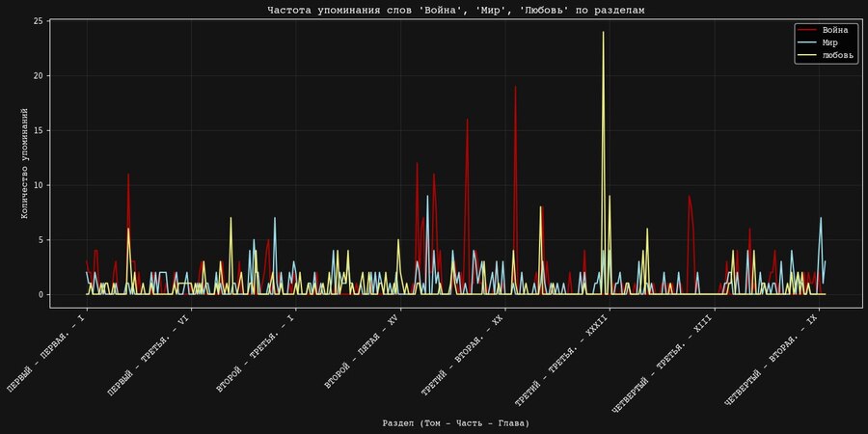Click x-axis label 'ТРЕТИЙ - ТРЕТЬЯ. - XXXII'
This screenshot has width=868, height=434.
click(563, 362)
